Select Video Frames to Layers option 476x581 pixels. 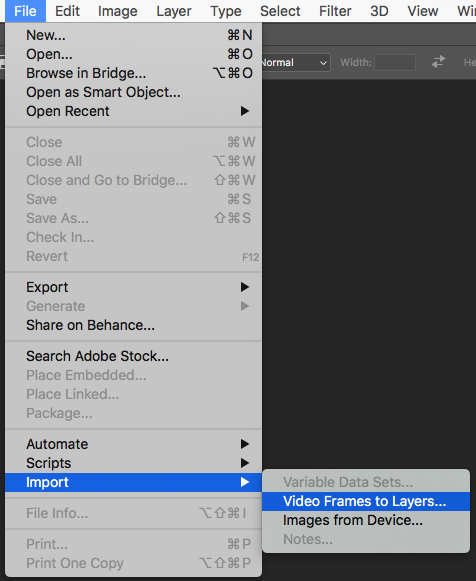coord(366,501)
